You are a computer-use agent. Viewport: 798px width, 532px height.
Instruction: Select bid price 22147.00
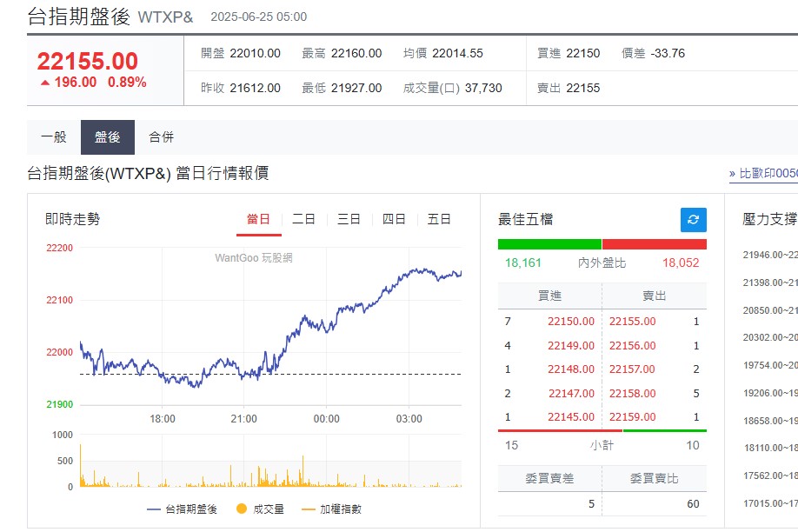[571, 394]
